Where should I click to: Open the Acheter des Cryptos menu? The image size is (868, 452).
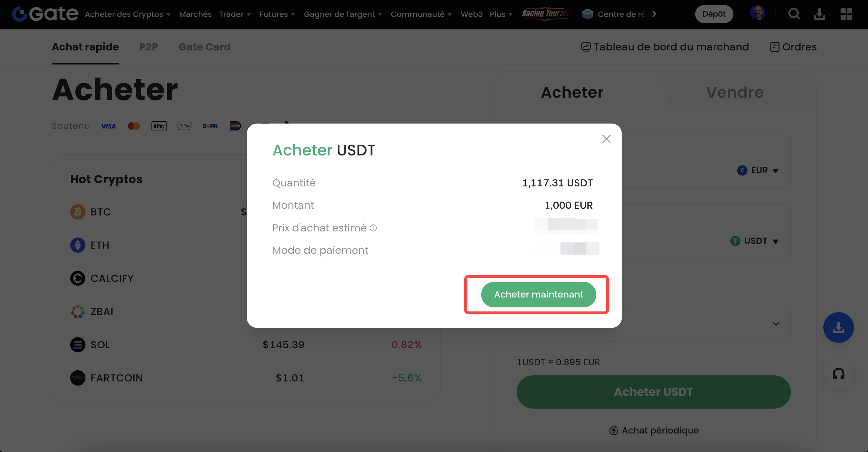127,14
